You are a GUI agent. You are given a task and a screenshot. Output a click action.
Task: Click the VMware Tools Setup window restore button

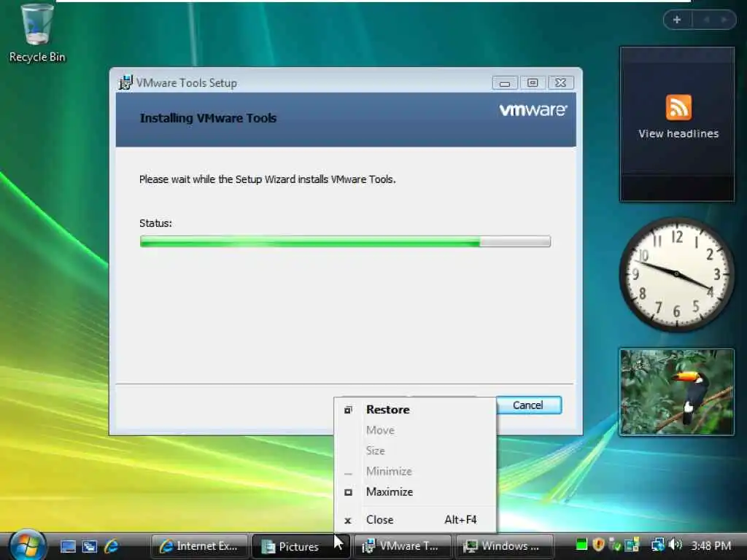tap(533, 83)
